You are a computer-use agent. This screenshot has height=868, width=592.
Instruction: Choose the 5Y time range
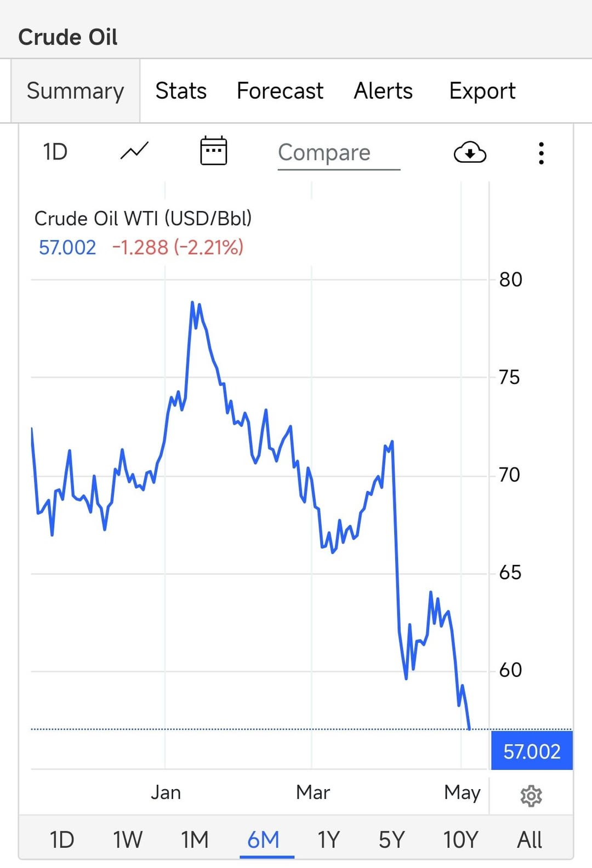point(391,839)
